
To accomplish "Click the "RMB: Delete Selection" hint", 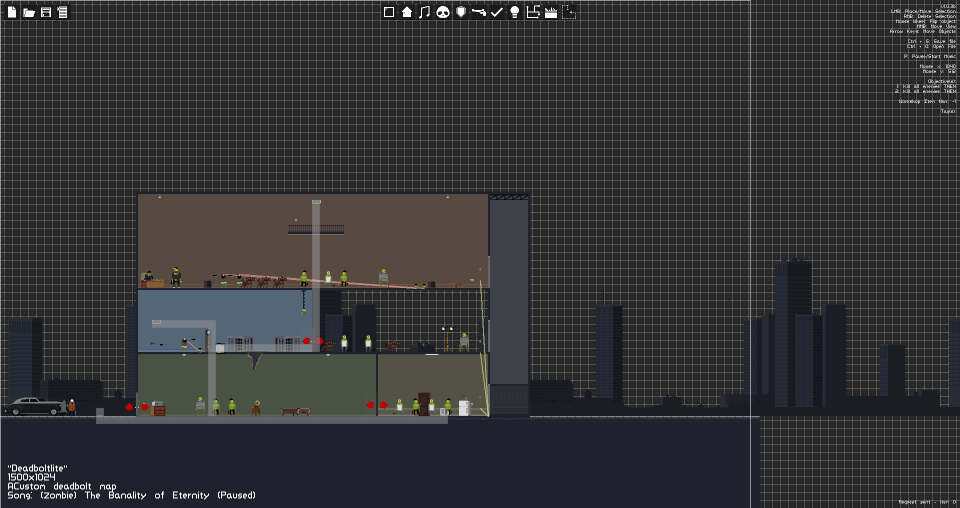I will 929,16.
